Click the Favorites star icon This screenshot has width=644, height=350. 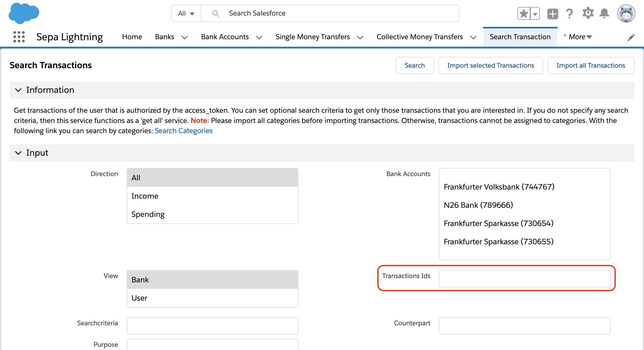click(524, 13)
